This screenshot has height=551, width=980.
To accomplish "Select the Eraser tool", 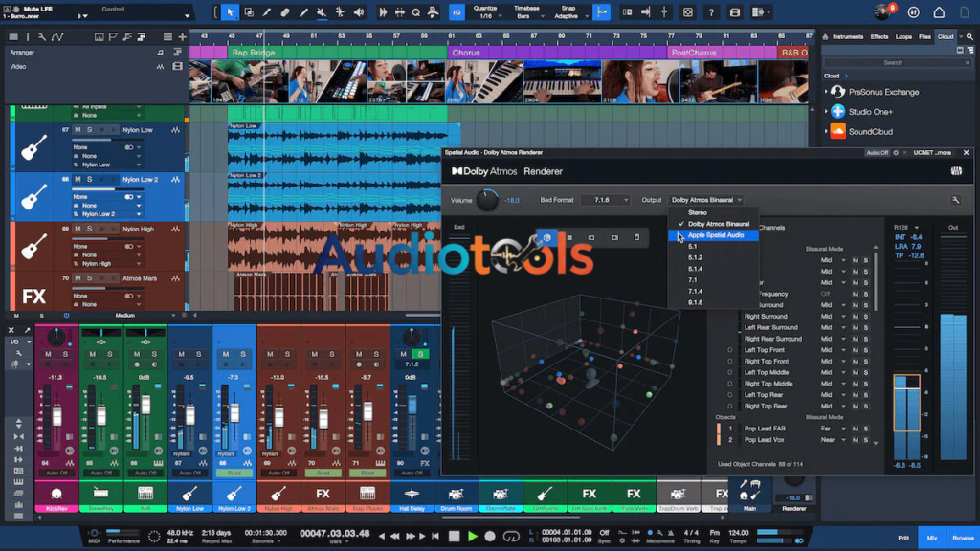I will [x=286, y=12].
